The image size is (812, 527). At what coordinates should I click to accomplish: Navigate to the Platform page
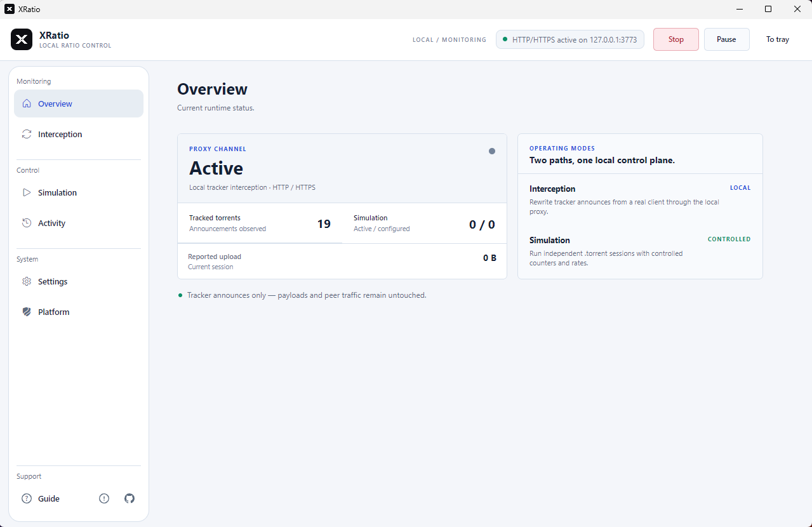(x=79, y=312)
